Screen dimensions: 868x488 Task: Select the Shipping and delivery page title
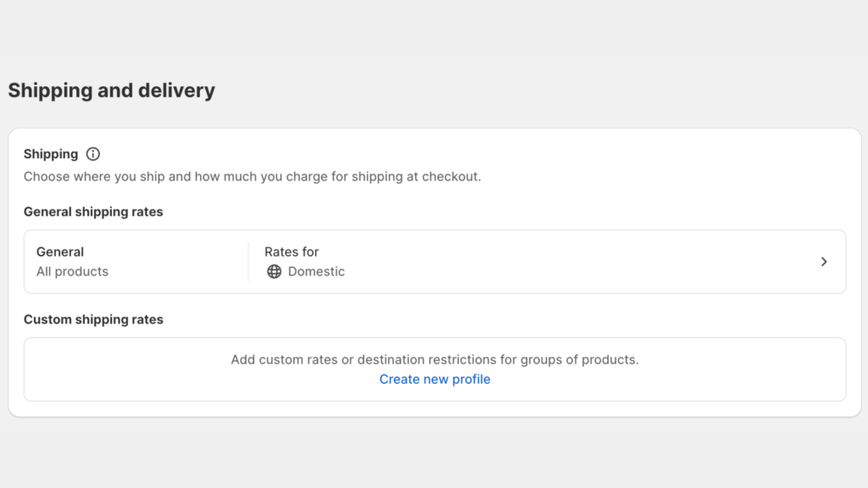(x=111, y=90)
